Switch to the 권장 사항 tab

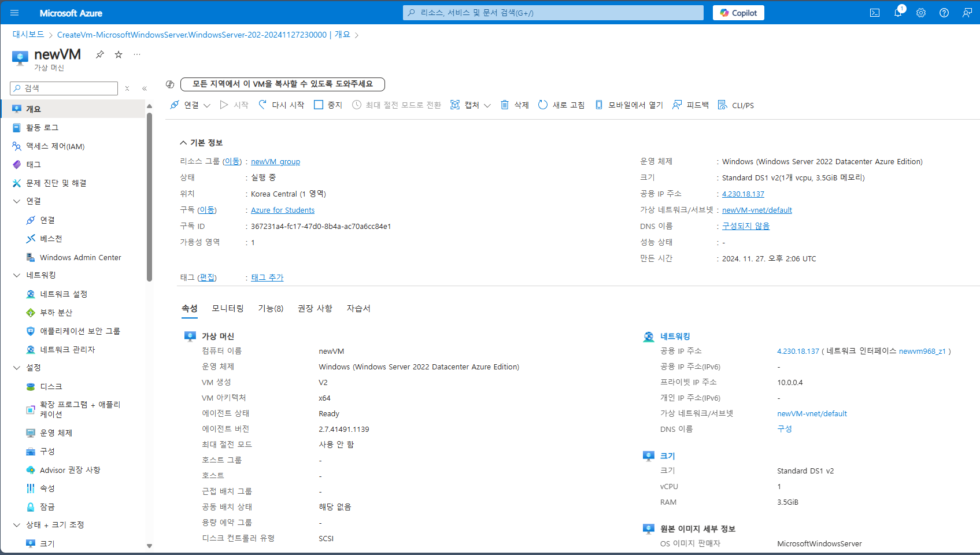click(x=315, y=308)
